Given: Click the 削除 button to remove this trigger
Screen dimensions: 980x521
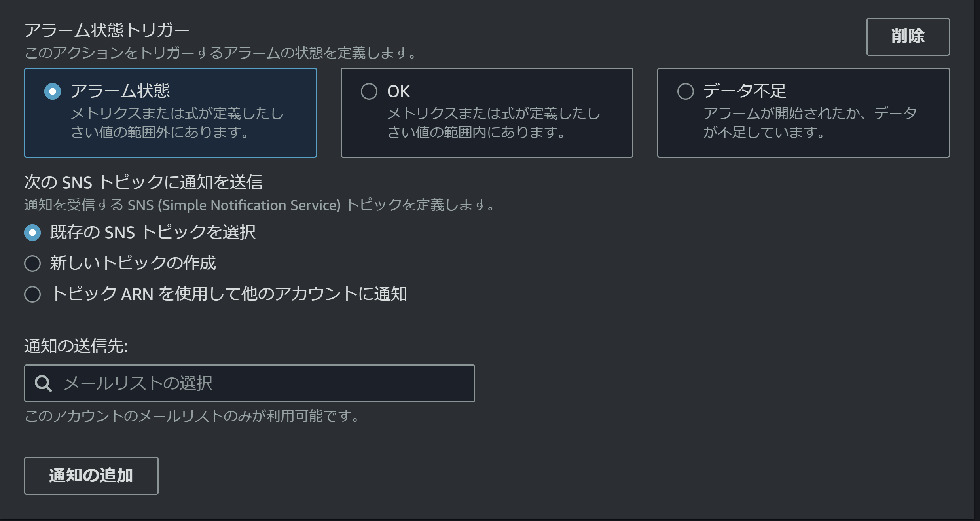Looking at the screenshot, I should [908, 36].
